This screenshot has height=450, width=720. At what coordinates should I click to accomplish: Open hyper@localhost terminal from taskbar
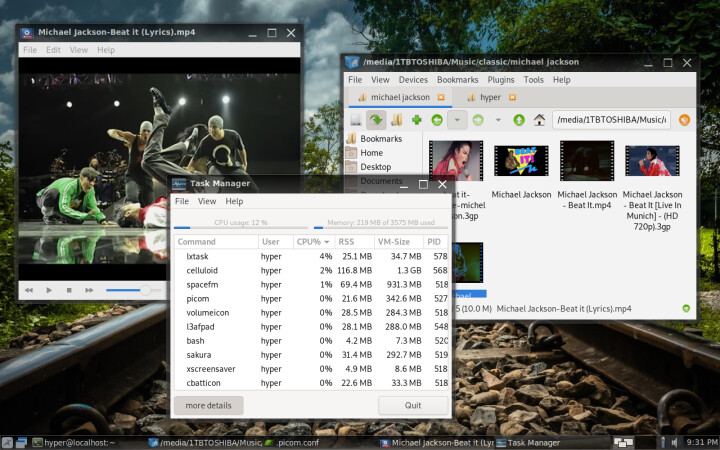[x=75, y=442]
